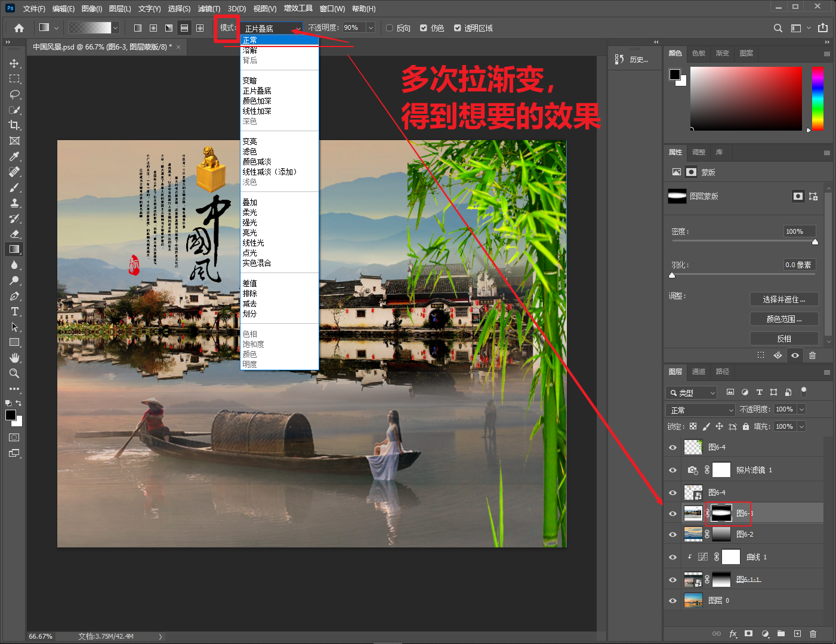
Task: Add layer mask icon at panel bottom
Action: (x=749, y=634)
